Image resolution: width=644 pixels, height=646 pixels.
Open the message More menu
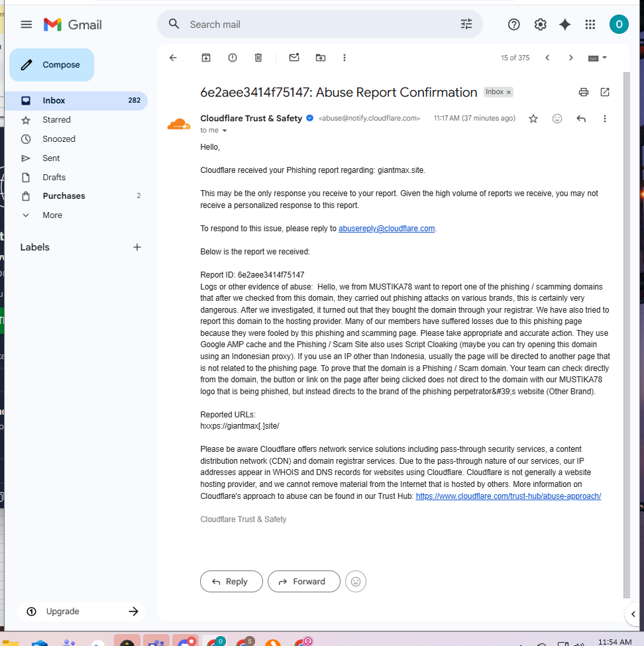pos(604,119)
